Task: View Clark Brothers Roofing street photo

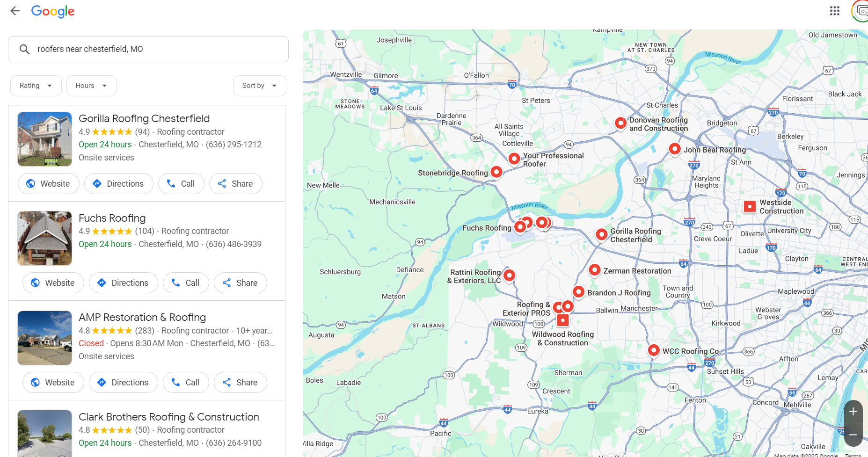Action: click(45, 434)
